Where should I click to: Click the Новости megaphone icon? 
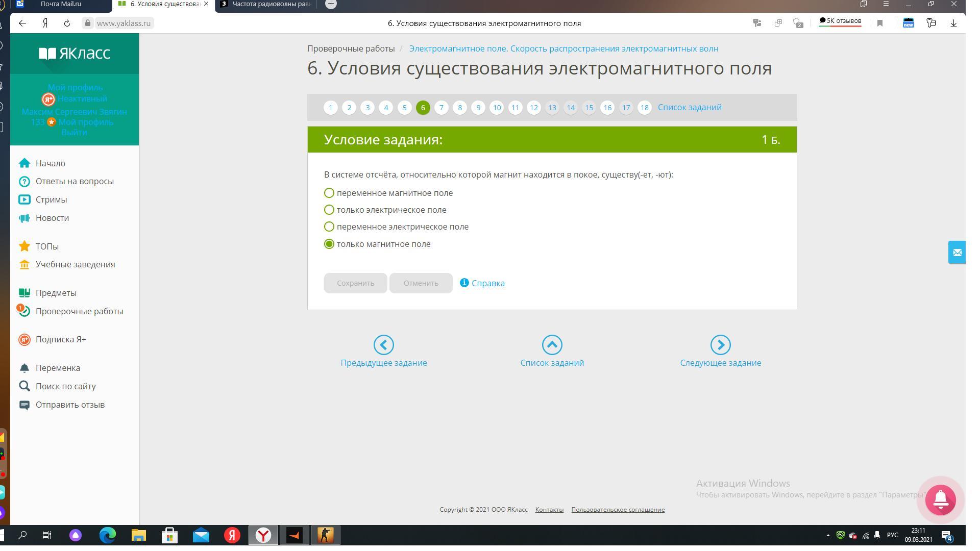(x=24, y=218)
